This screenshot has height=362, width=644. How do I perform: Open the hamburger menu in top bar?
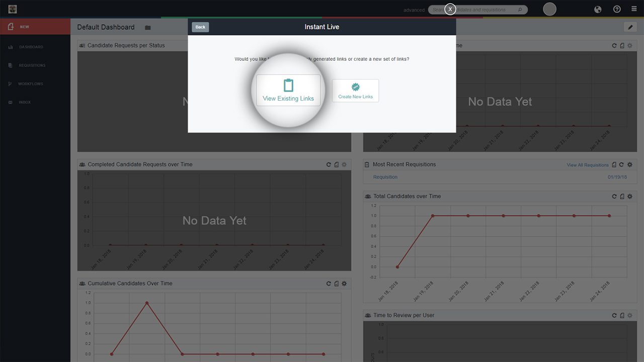tap(634, 9)
